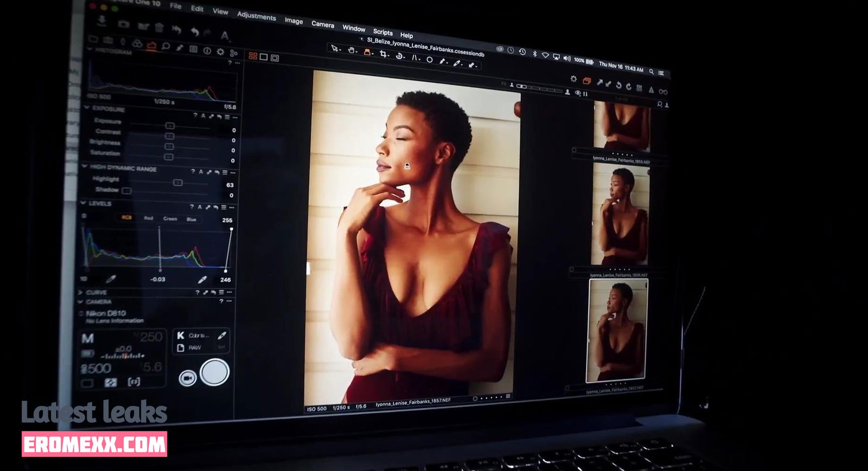The width and height of the screenshot is (868, 471).
Task: Open the Scripts menu
Action: 383,32
